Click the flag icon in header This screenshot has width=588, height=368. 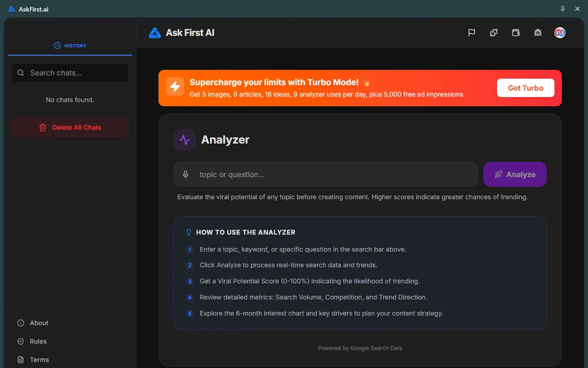(472, 33)
